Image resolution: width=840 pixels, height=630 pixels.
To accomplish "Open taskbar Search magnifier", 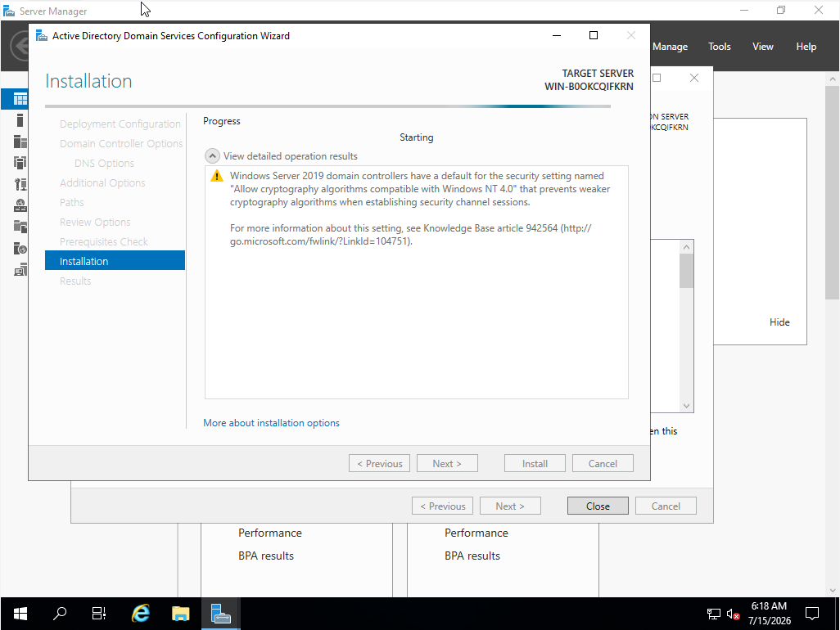I will click(60, 614).
